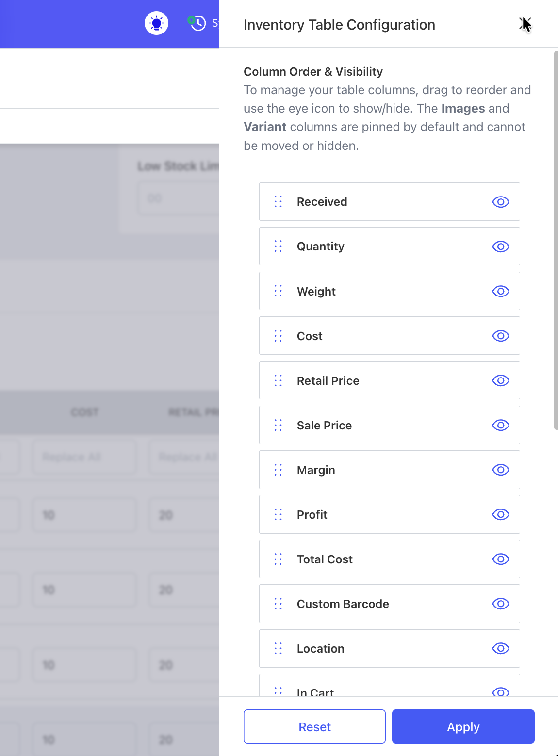This screenshot has width=558, height=756.
Task: Click the drag handle next to Quantity
Action: pyautogui.click(x=278, y=247)
